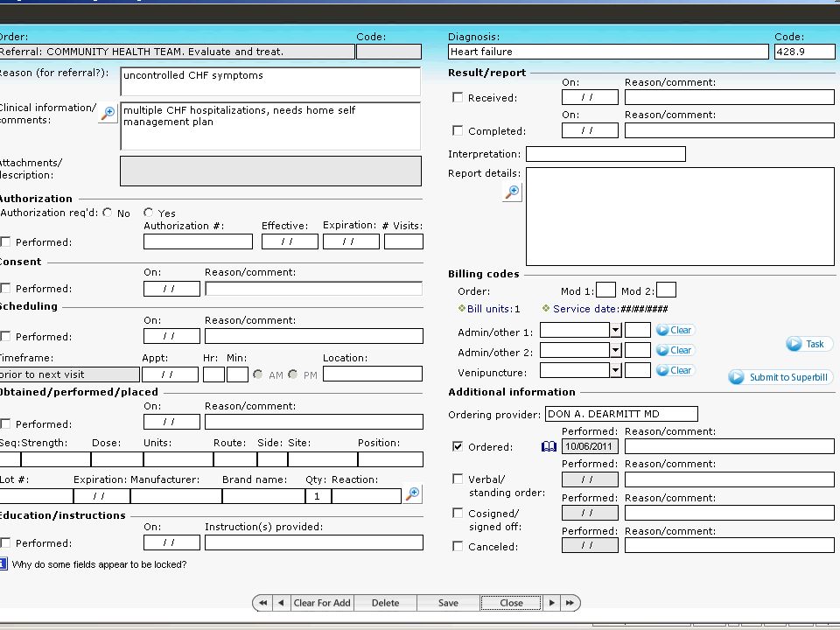This screenshot has width=840, height=630.
Task: Clear the Admin/other 2 billing code
Action: coord(675,350)
